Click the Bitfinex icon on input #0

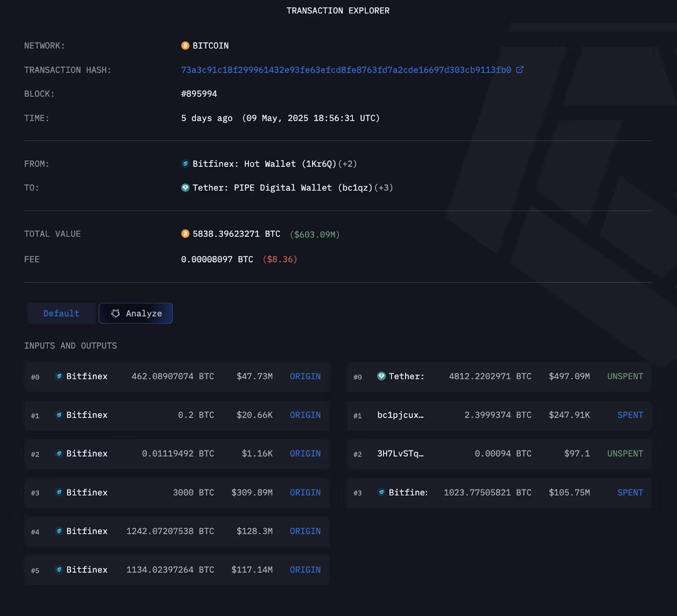coord(59,376)
